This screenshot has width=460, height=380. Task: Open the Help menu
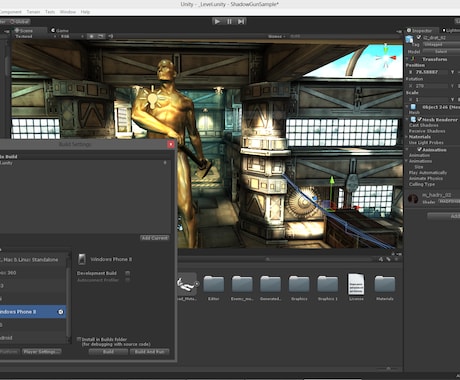[85, 12]
